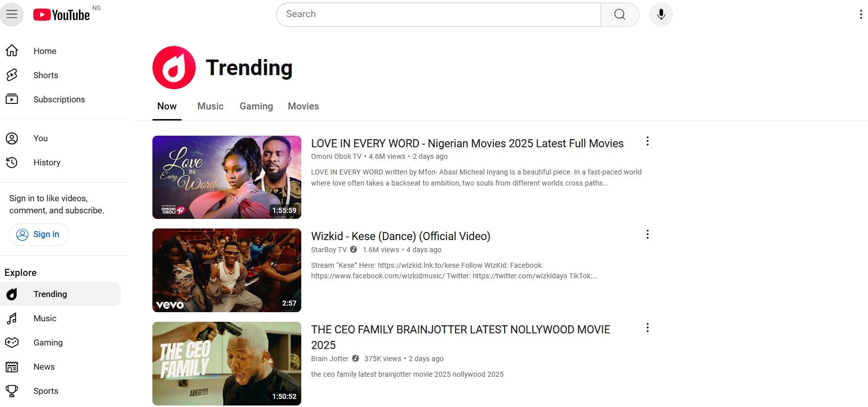Open the Omoni Oboli TV channel link
This screenshot has width=868, height=407.
click(x=336, y=156)
